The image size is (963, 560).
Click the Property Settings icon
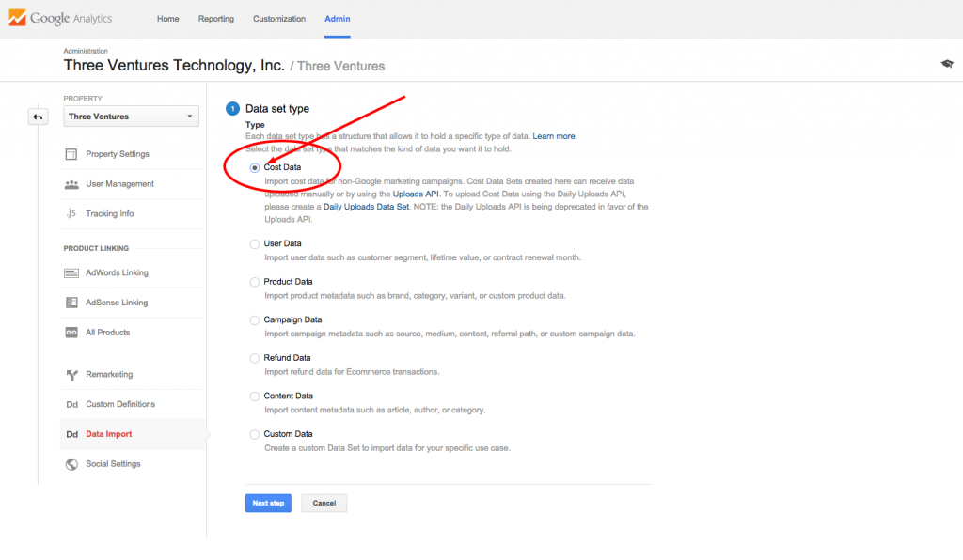pyautogui.click(x=71, y=154)
